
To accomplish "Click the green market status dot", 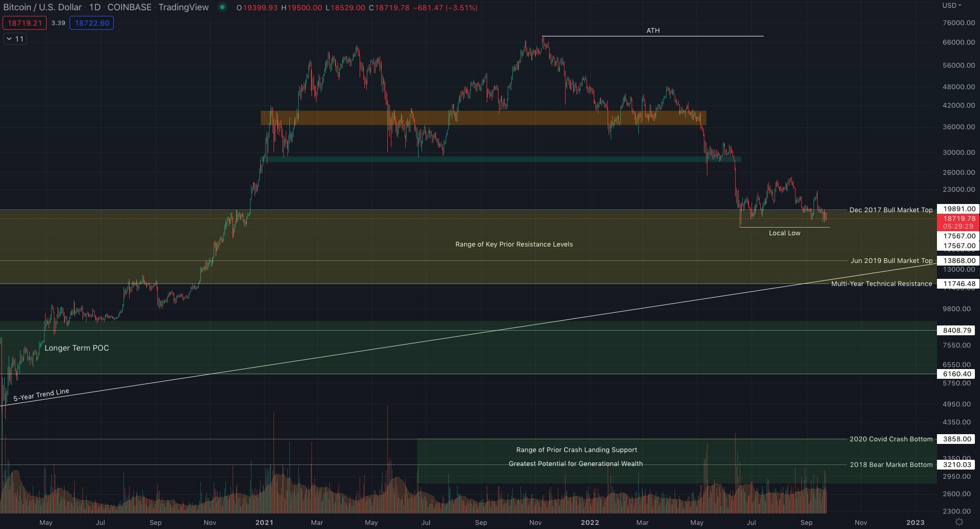I will click(x=222, y=7).
